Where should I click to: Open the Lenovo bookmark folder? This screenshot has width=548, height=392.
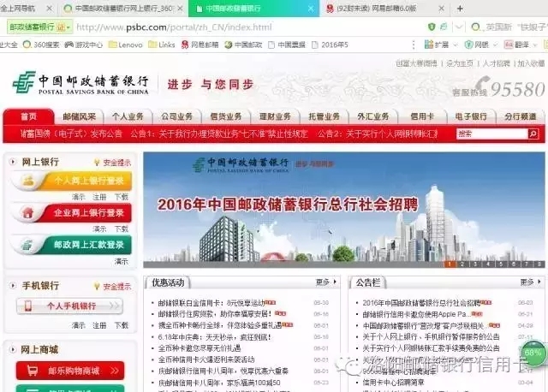(126, 45)
